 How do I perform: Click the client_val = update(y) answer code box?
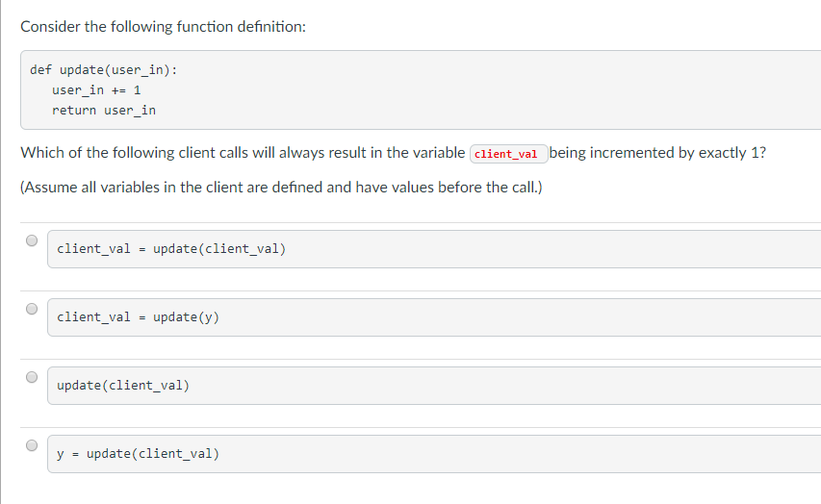click(433, 317)
